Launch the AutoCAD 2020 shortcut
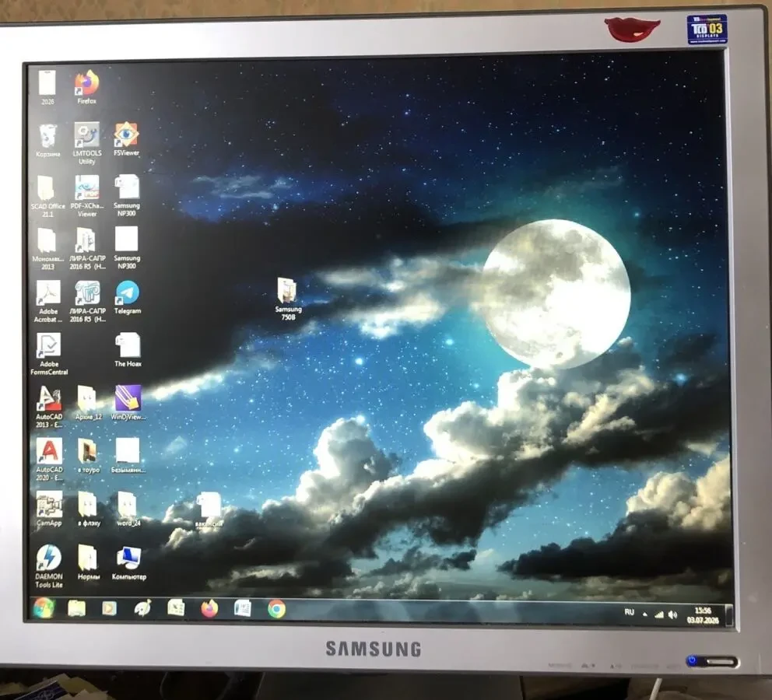 point(49,460)
